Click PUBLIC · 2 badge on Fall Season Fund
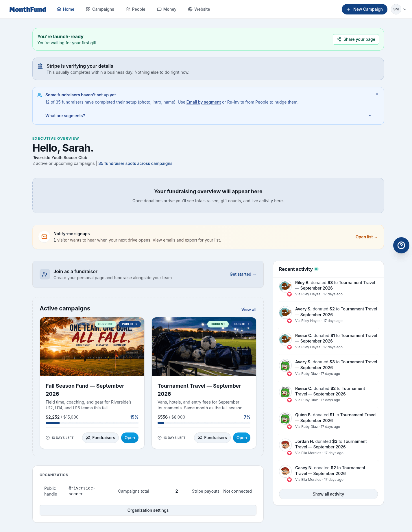The height and width of the screenshot is (532, 412). pos(130,324)
